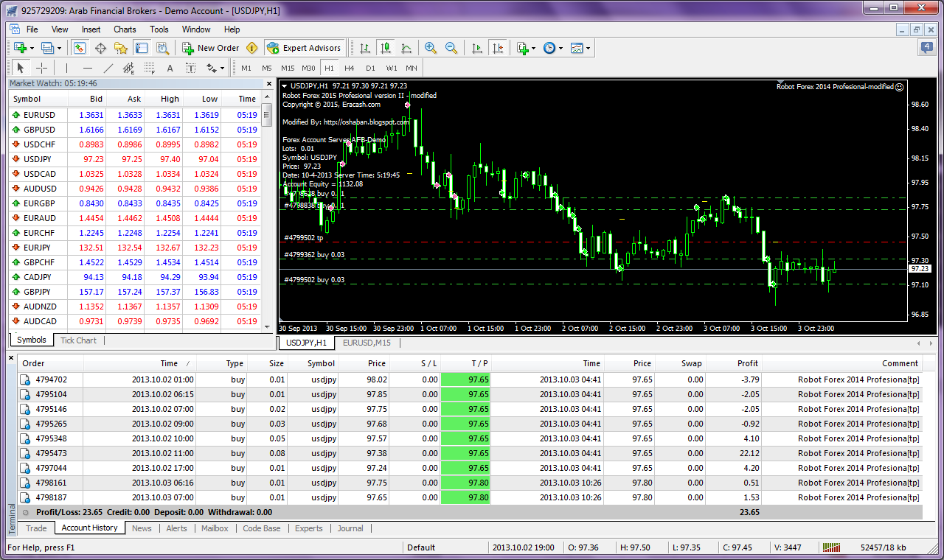The image size is (944, 560).
Task: Select the Cursor arrow tool
Action: point(21,68)
